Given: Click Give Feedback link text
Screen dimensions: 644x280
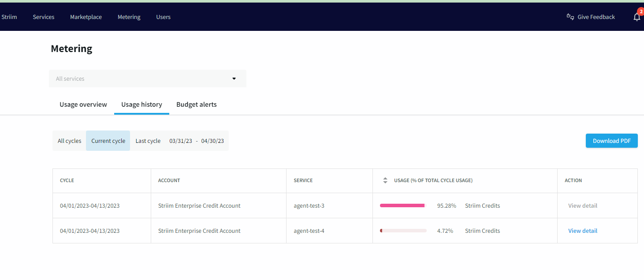Looking at the screenshot, I should click(x=596, y=17).
